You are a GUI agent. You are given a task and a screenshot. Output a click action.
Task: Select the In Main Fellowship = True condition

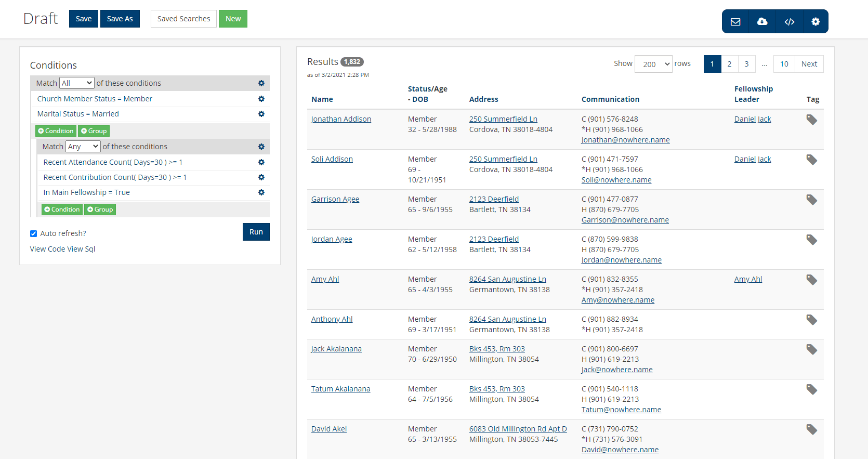coord(87,192)
